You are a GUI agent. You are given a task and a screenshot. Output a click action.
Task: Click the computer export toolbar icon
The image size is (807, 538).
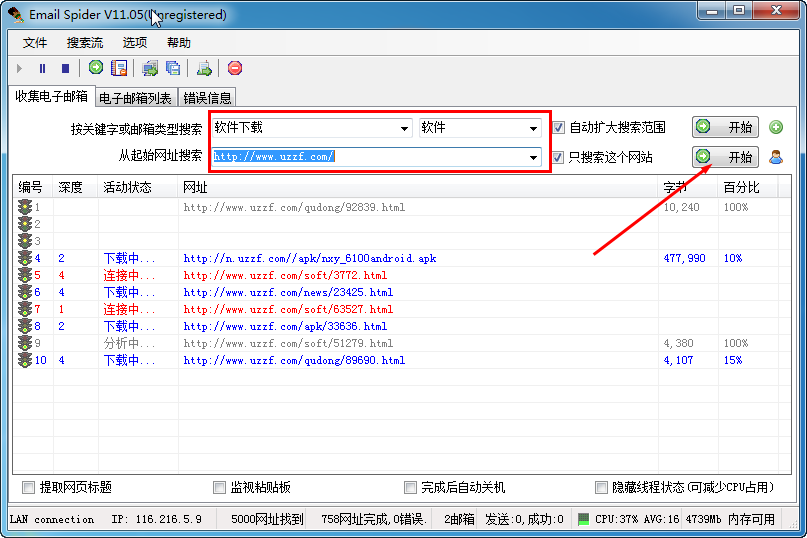tap(150, 68)
